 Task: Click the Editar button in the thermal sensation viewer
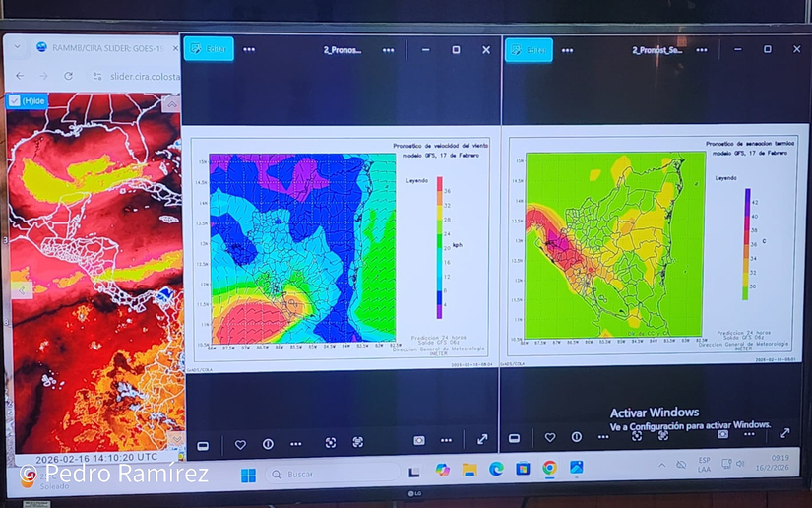[529, 50]
